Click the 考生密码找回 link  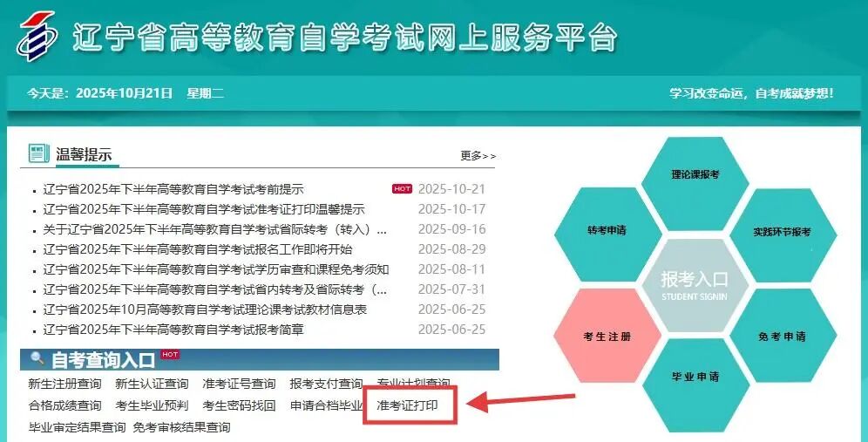(239, 405)
